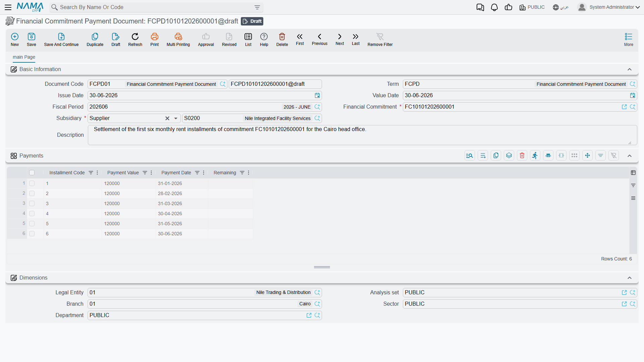Collapse the Payments section
This screenshot has height=362, width=644.
point(630,156)
